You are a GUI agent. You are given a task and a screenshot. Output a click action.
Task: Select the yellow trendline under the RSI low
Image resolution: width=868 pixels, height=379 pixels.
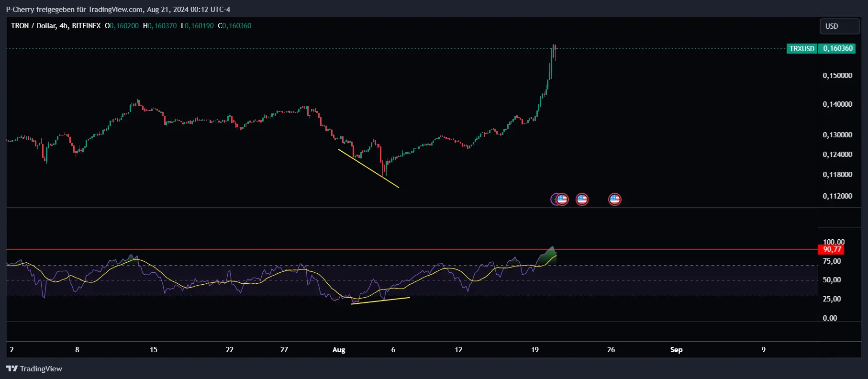click(x=380, y=301)
